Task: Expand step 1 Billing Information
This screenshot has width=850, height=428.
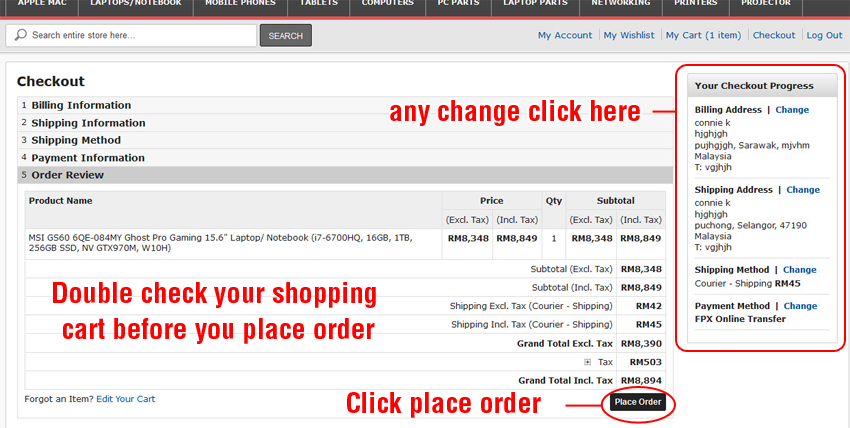Action: tap(345, 105)
